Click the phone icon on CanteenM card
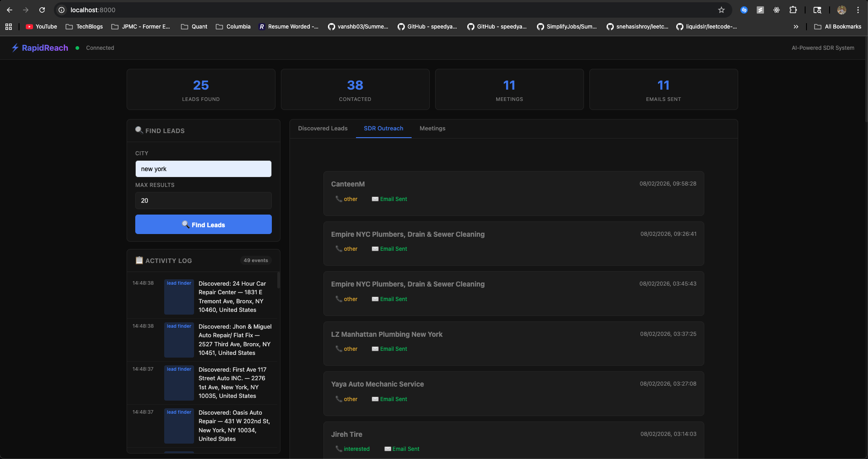This screenshot has height=459, width=868. coord(338,199)
